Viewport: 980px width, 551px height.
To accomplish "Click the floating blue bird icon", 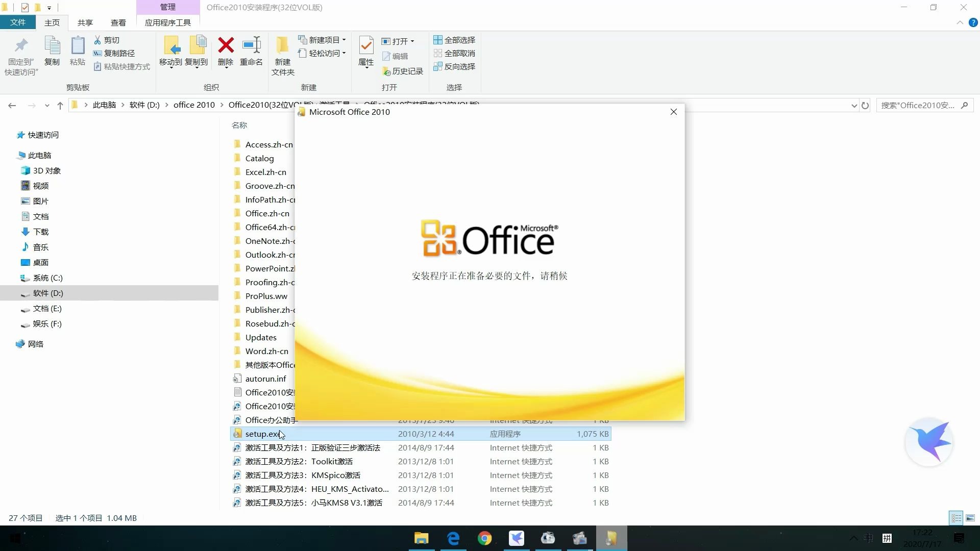I will click(929, 442).
